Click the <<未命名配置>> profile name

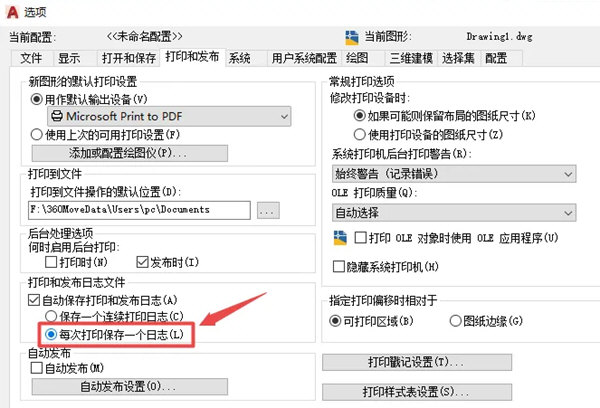tap(145, 37)
